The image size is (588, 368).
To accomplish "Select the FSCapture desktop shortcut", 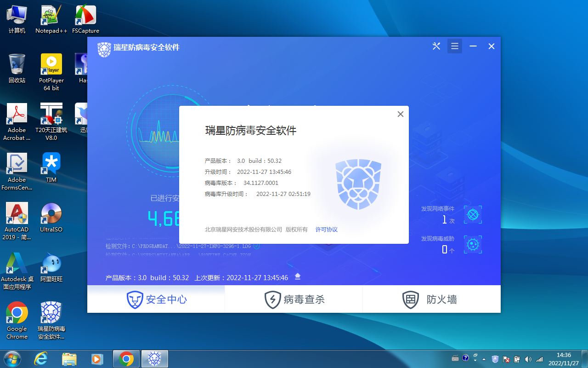I will pyautogui.click(x=86, y=19).
